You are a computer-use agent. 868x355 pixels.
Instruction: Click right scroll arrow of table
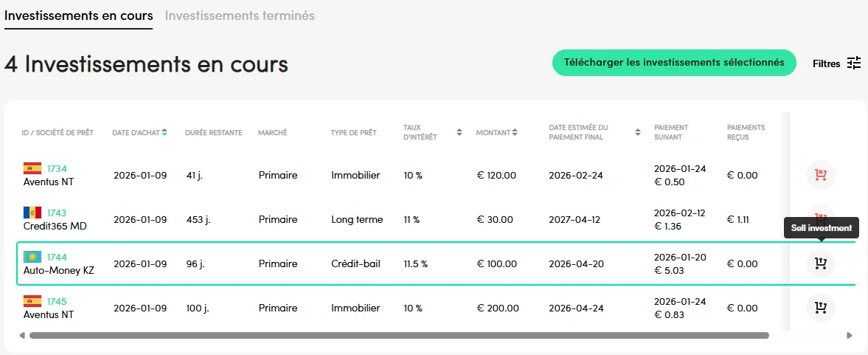coord(850,335)
